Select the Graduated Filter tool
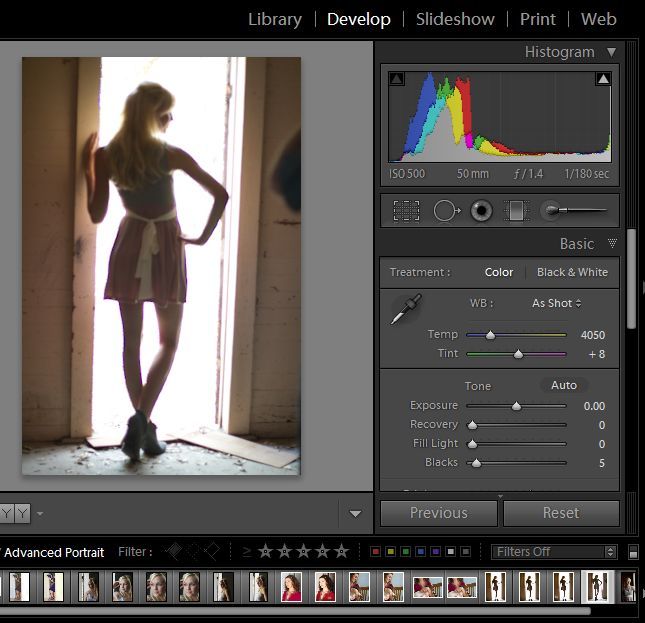The height and width of the screenshot is (623, 645). tap(516, 211)
